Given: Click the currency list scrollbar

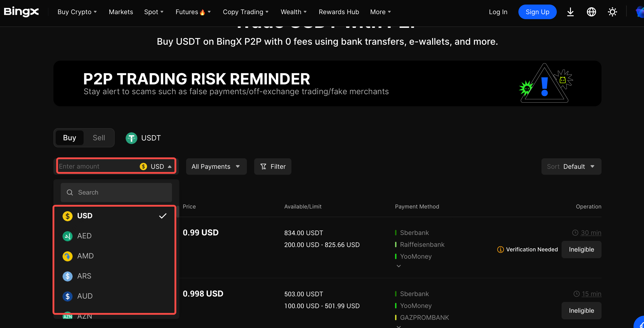Looking at the screenshot, I should [178, 212].
